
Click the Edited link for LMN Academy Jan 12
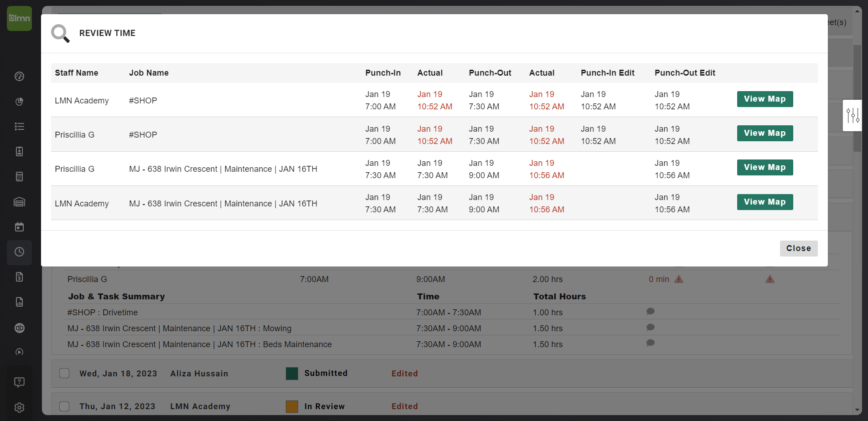tap(405, 406)
